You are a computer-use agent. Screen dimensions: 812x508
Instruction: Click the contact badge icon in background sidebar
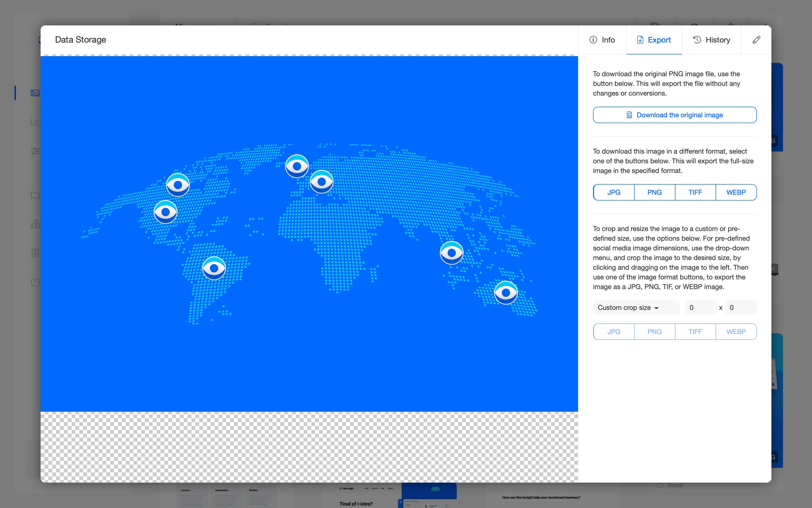(x=35, y=253)
